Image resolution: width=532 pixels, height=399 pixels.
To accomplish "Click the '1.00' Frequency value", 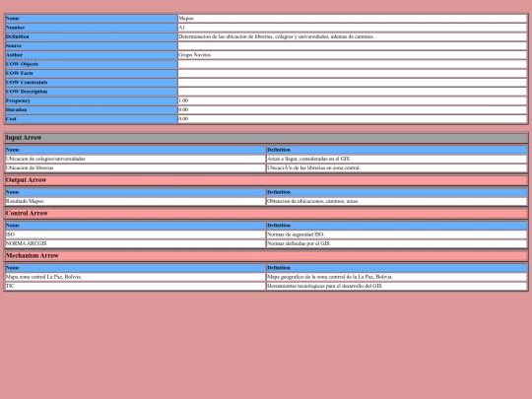I will click(x=352, y=100).
